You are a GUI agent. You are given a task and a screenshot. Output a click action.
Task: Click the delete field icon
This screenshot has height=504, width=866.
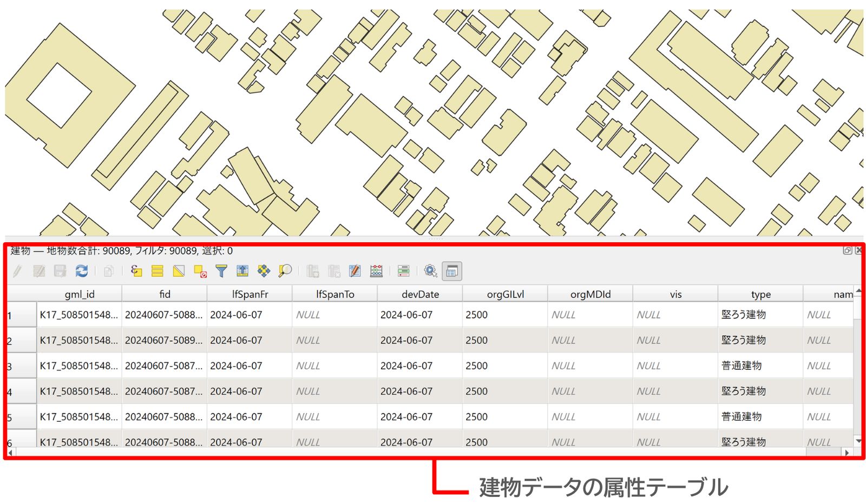334,271
